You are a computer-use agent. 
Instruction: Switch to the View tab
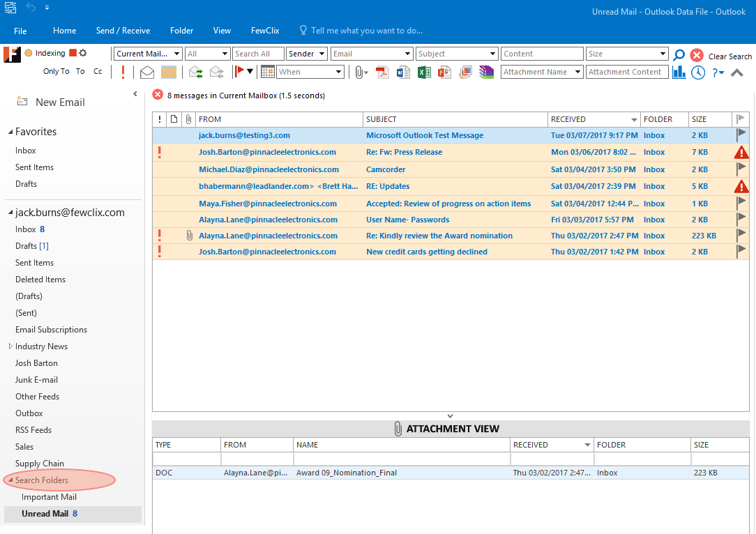(222, 31)
